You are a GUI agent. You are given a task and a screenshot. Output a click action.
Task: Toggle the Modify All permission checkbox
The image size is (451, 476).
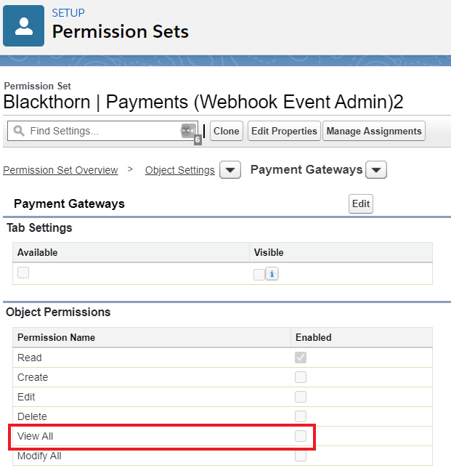click(301, 456)
